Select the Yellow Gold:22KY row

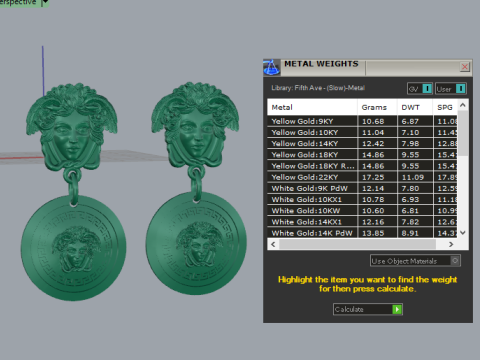(362, 177)
